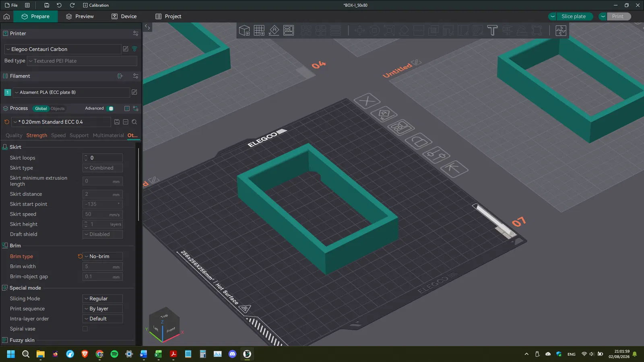Open printer settings sliders icon

[x=136, y=33]
